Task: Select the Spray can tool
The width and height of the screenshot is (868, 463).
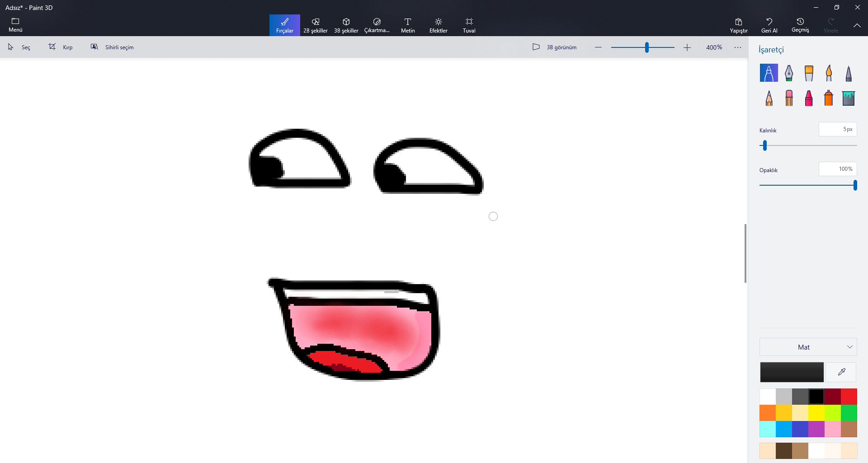Action: (828, 98)
